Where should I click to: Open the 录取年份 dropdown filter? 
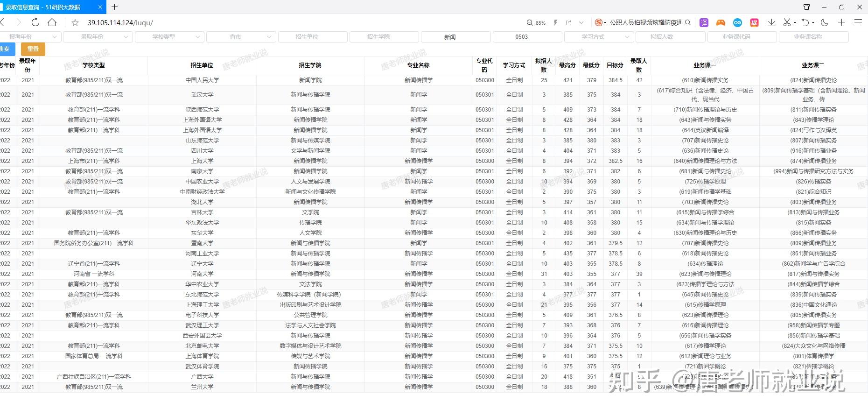coord(98,36)
